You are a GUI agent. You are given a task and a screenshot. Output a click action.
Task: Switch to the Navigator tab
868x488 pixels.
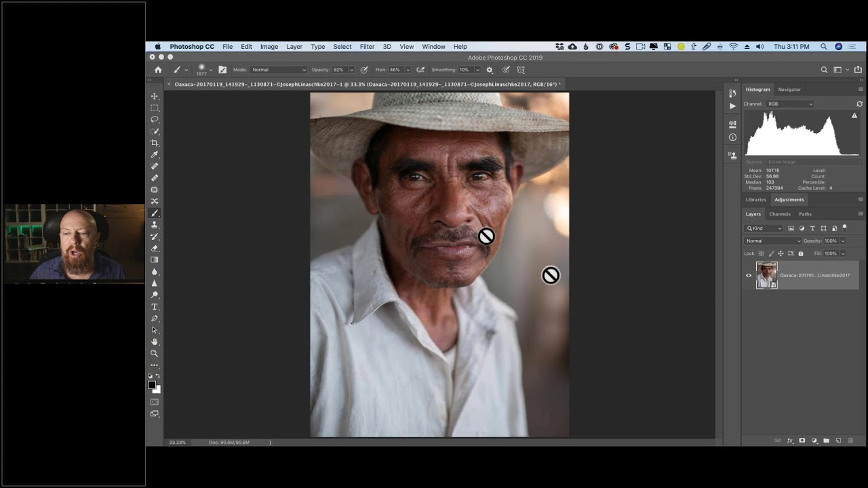point(789,89)
